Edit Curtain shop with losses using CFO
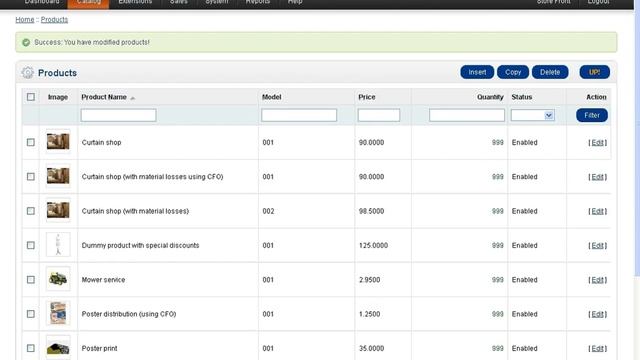The image size is (640, 360). pyautogui.click(x=598, y=177)
